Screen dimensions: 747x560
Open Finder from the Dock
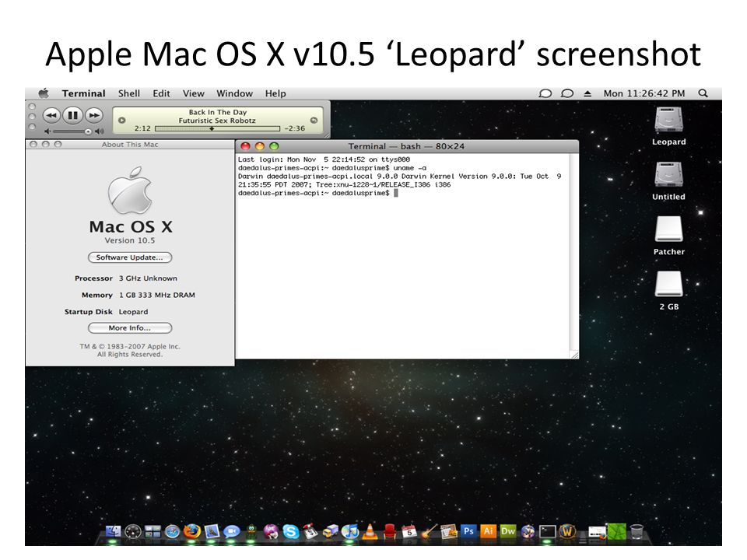tap(114, 531)
